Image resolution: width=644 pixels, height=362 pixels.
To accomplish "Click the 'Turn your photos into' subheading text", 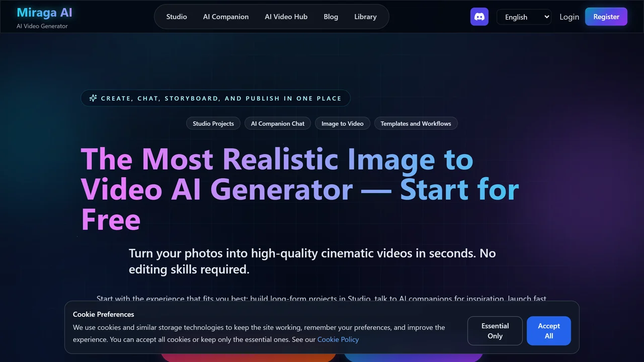I will [x=312, y=261].
